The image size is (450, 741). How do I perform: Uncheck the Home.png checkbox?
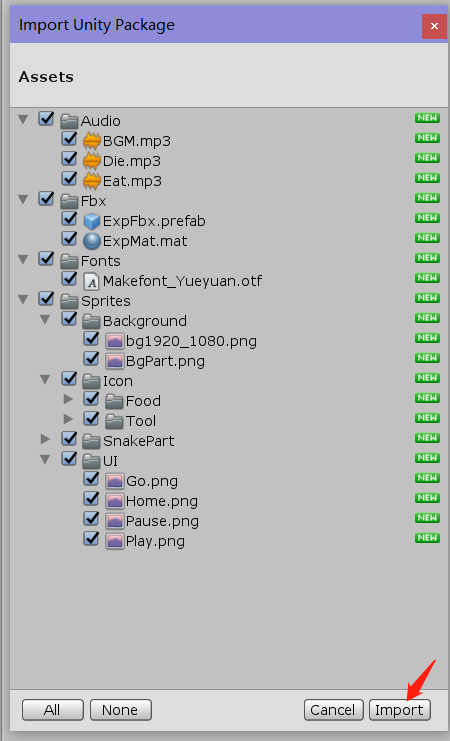click(91, 498)
